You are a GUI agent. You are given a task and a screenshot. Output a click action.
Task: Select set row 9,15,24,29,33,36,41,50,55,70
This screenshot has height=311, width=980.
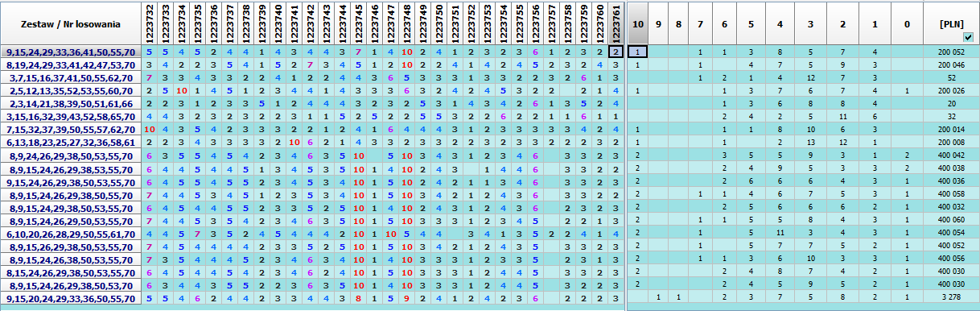tap(71, 52)
